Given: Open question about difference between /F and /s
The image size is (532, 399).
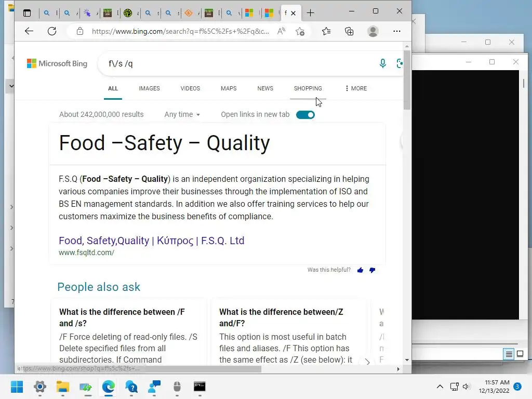Looking at the screenshot, I should (x=122, y=317).
